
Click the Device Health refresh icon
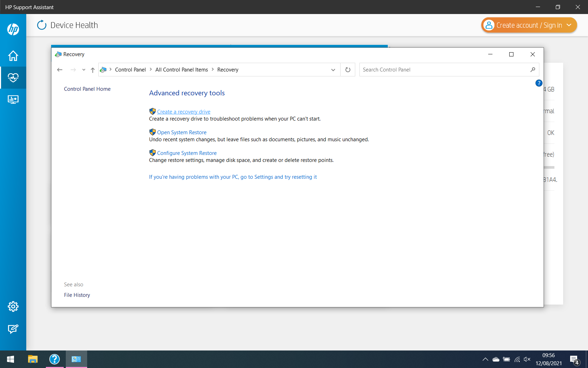[x=42, y=25]
